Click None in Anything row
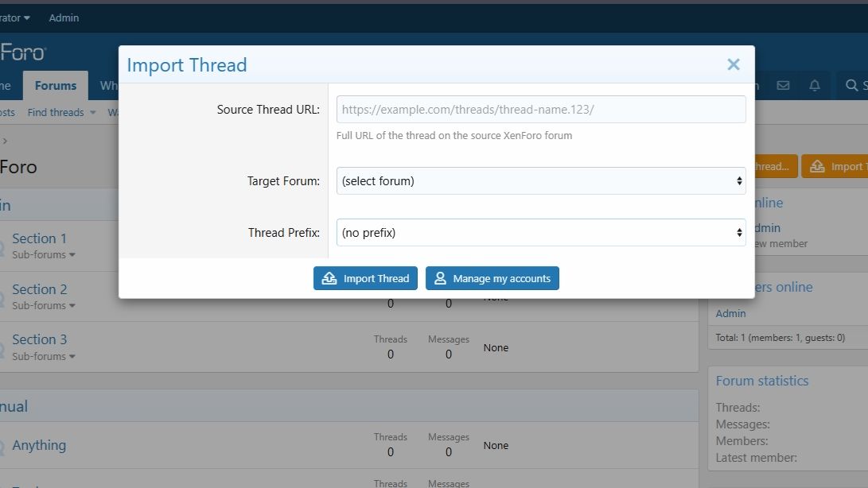Viewport: 868px width, 488px height. 496,445
